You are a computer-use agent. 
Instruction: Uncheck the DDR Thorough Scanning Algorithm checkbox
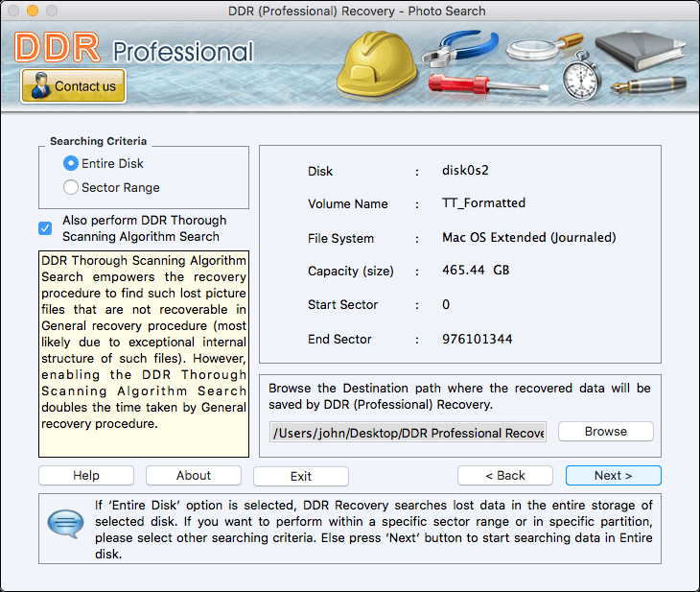point(45,228)
